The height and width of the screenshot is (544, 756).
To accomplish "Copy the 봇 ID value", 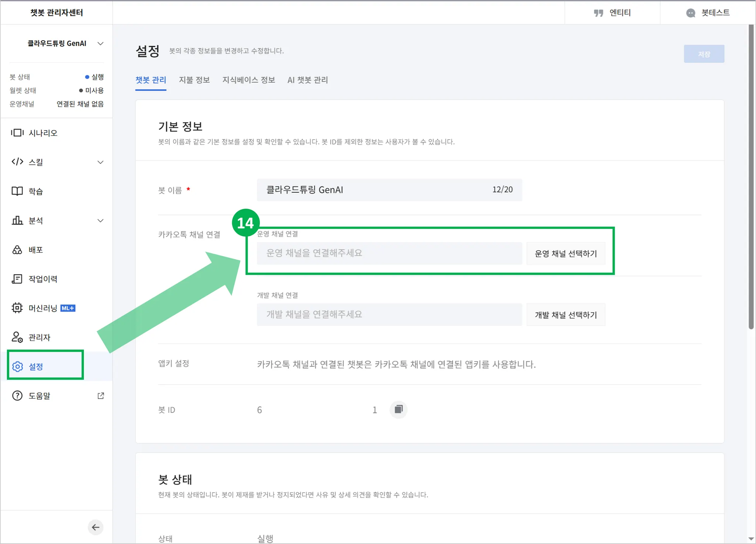I will click(399, 410).
